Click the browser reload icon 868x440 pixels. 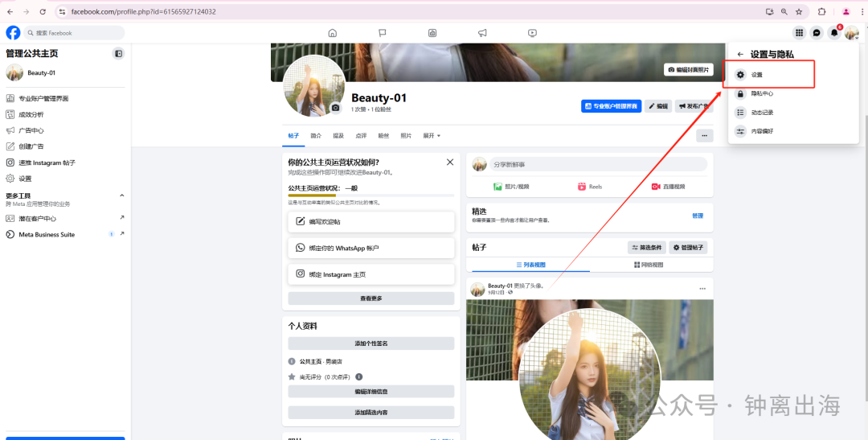43,11
